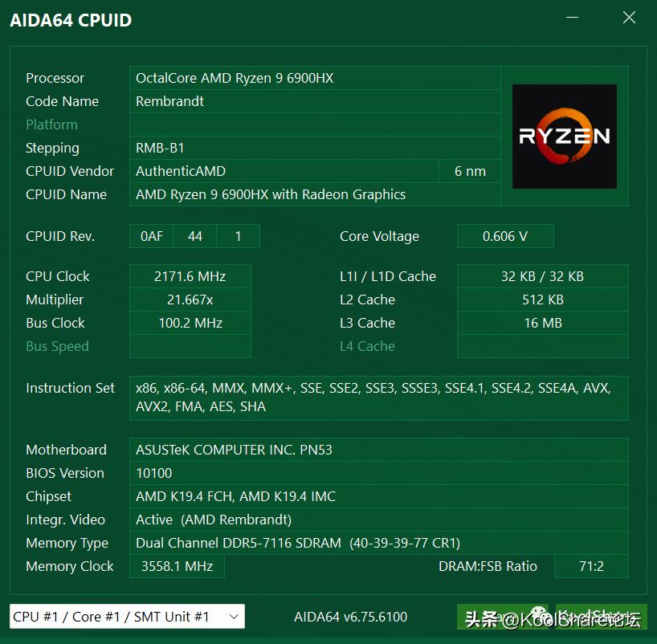This screenshot has height=644, width=657.
Task: Close the AIDA64 CPUID window
Action: (x=629, y=17)
